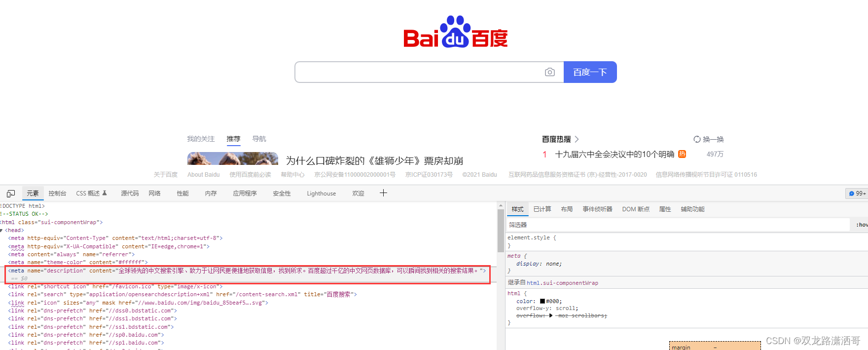This screenshot has width=868, height=350.
Task: Click the camera image search icon
Action: coord(549,72)
